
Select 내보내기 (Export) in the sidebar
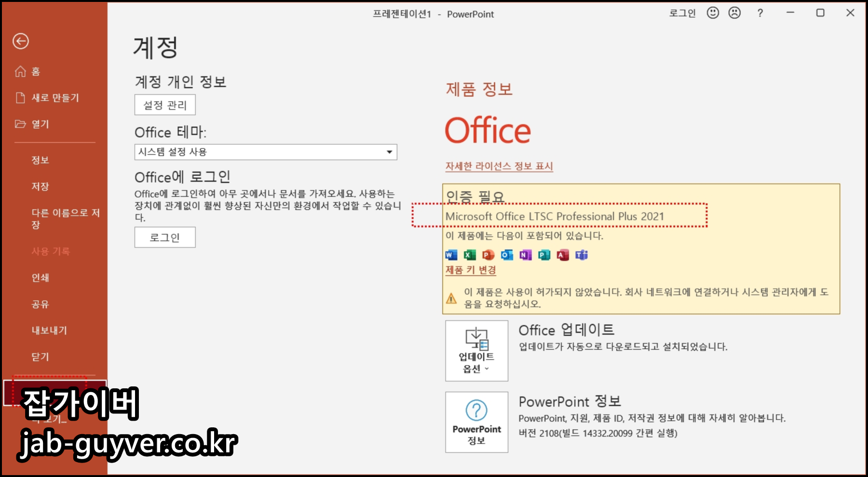click(49, 331)
